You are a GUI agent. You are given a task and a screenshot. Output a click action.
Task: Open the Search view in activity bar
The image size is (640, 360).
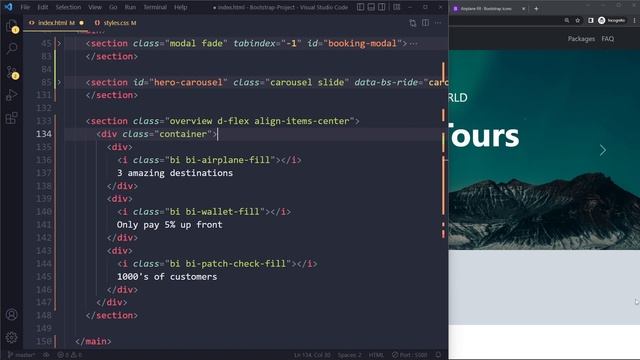click(x=11, y=49)
